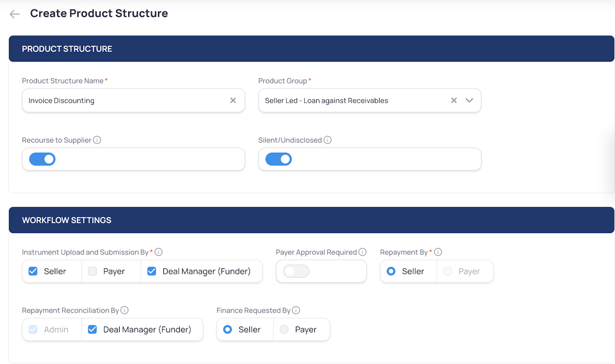The width and height of the screenshot is (615, 364).
Task: Click info icon by Repayment Reconciliation By
Action: (x=124, y=310)
